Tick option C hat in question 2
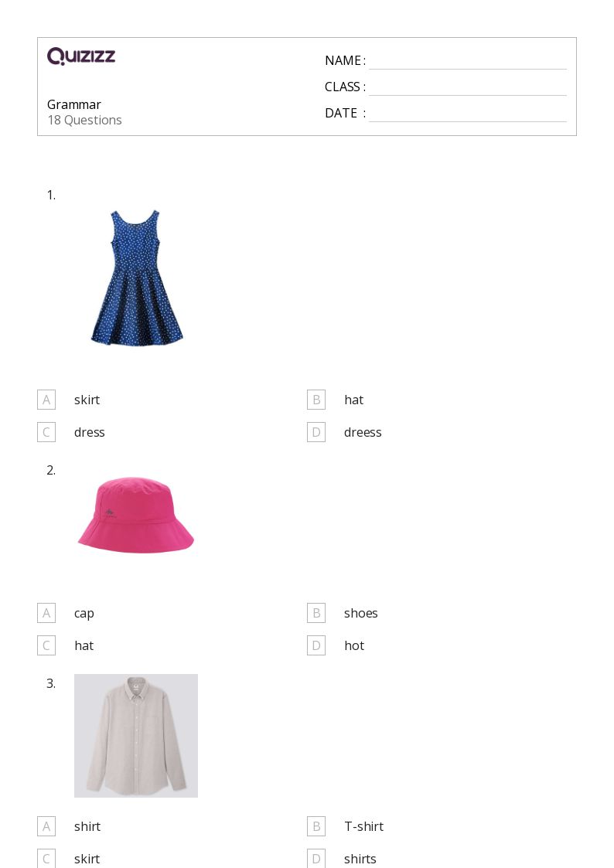Screen dimensions: 614x868 click(46, 645)
